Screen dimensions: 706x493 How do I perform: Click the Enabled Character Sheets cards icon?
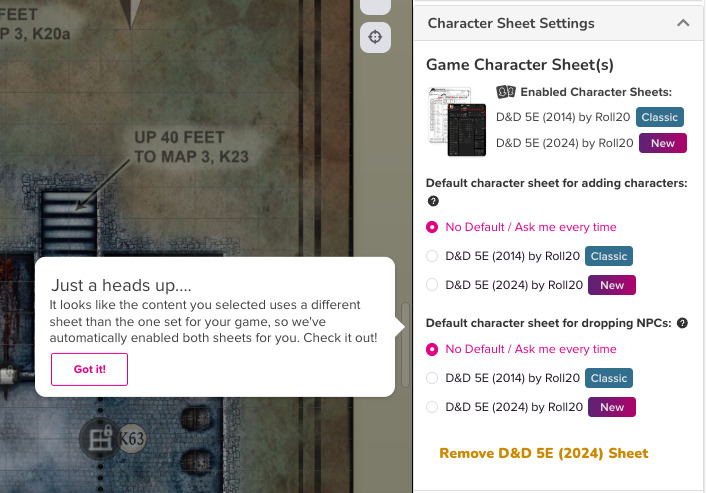click(x=505, y=92)
